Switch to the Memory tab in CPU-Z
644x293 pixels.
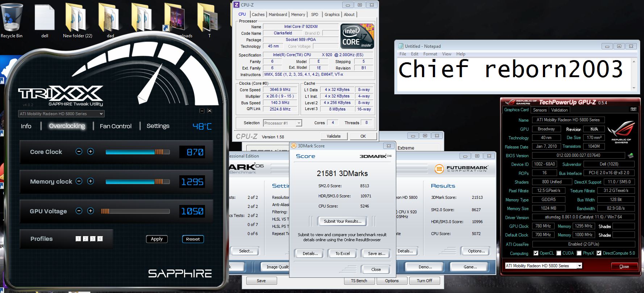click(x=298, y=14)
